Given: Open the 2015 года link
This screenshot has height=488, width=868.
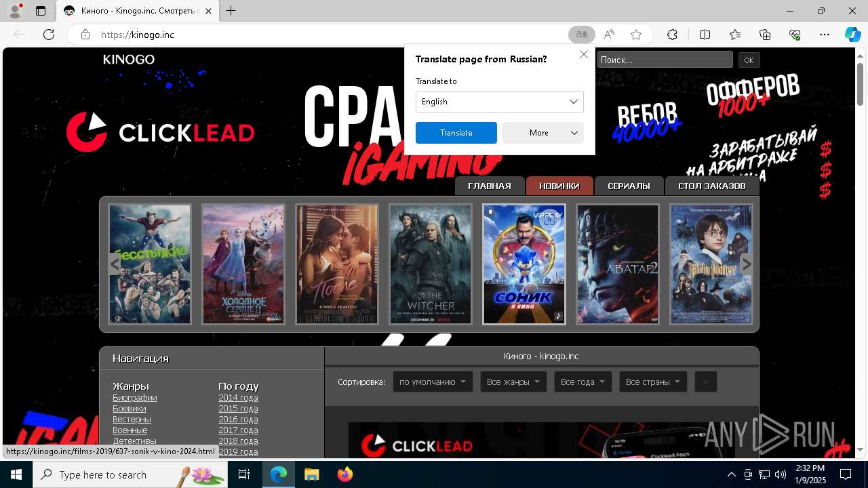Looking at the screenshot, I should point(238,409).
